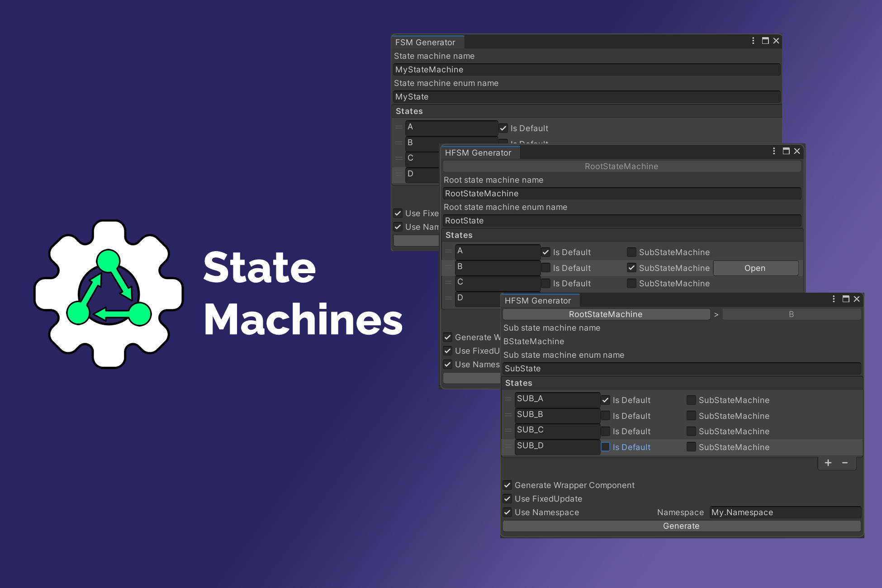Check SubStateMachine for state C
The image size is (882, 588).
coord(631,284)
